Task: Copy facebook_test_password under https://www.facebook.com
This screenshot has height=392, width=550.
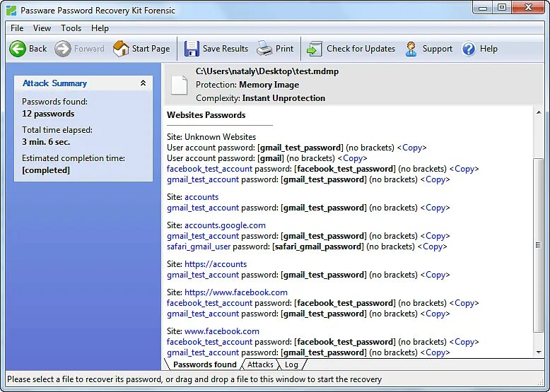Action: pyautogui.click(x=464, y=303)
